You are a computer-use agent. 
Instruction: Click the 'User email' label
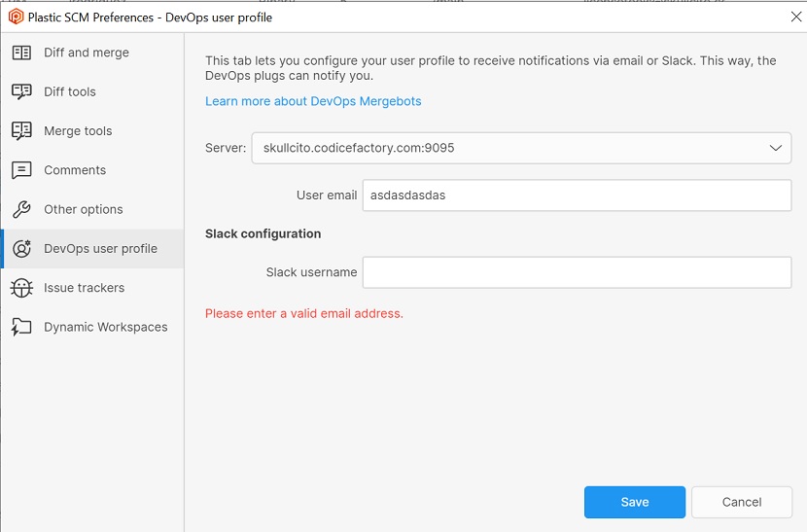[x=327, y=195]
